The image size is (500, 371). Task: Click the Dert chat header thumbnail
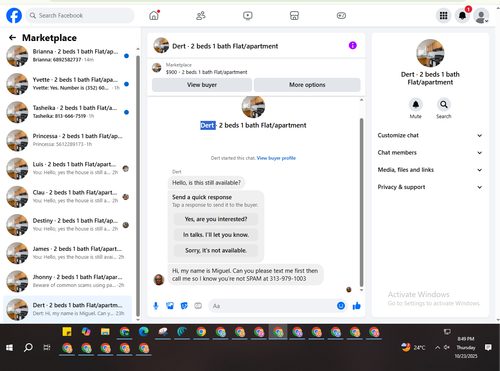coord(161,46)
